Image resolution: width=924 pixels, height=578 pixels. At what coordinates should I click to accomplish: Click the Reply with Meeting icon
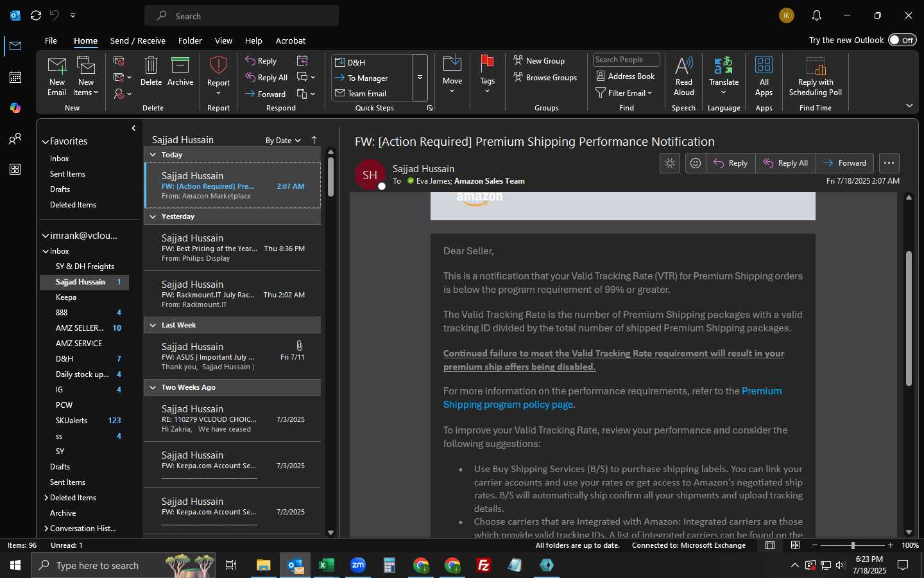pos(302,60)
